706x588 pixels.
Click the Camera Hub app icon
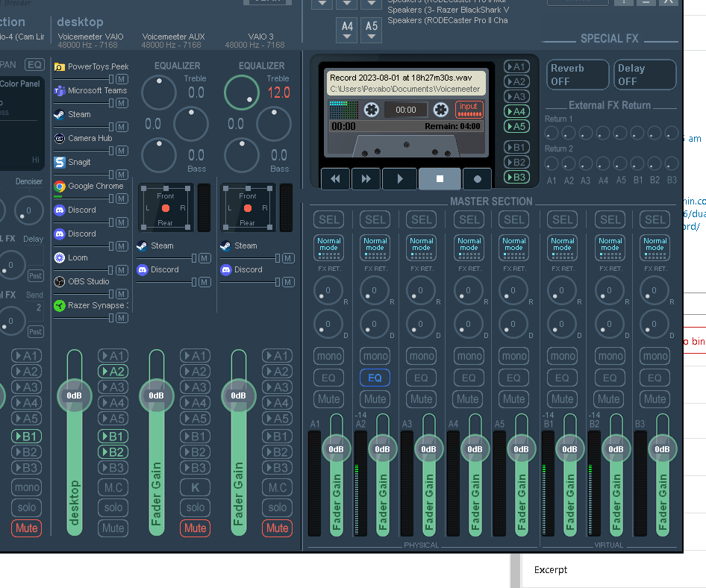60,138
